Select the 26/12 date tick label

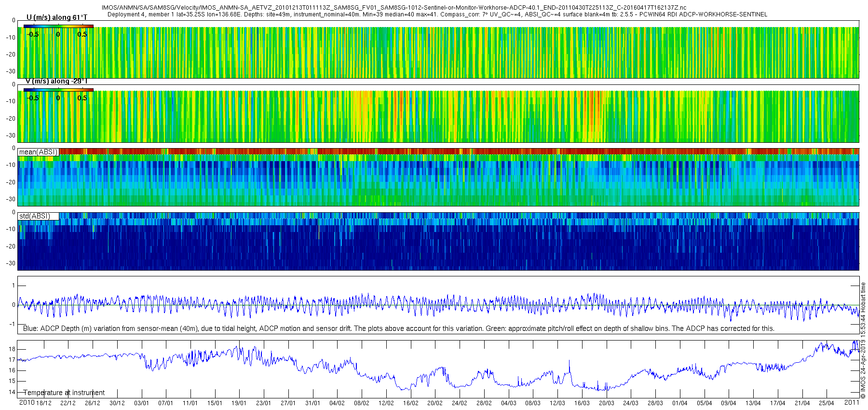[x=93, y=403]
